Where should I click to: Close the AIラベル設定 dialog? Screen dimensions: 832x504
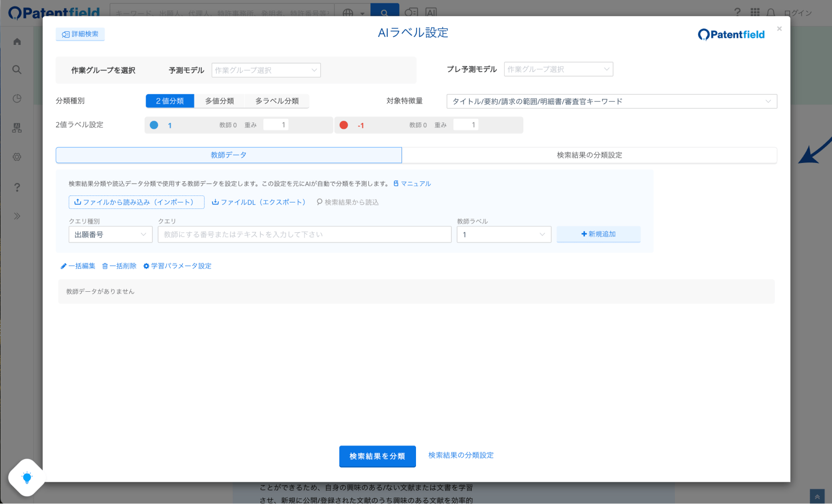pos(779,29)
